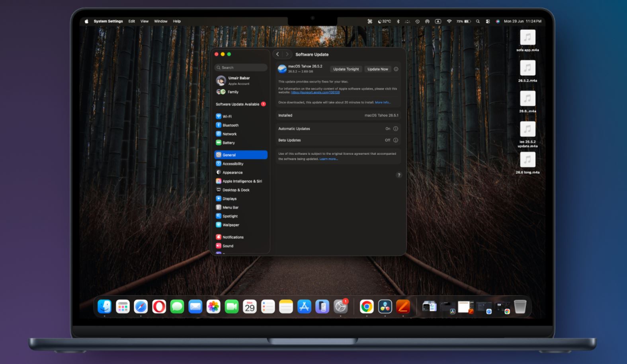This screenshot has height=364, width=627.
Task: Open Calendar from the Dock
Action: (x=250, y=306)
